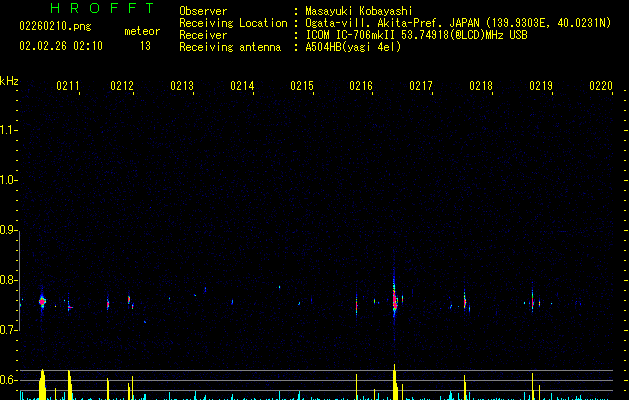
Task: Click the meteor echo just before 0216
Action: point(357,304)
